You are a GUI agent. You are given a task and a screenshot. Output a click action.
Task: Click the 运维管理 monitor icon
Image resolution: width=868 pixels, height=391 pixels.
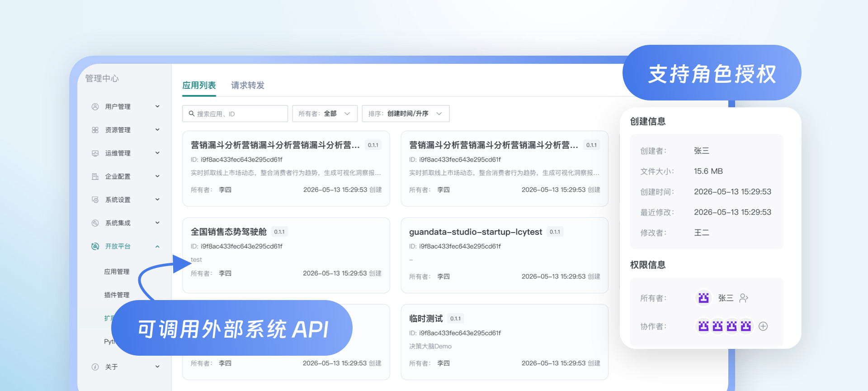click(x=95, y=153)
